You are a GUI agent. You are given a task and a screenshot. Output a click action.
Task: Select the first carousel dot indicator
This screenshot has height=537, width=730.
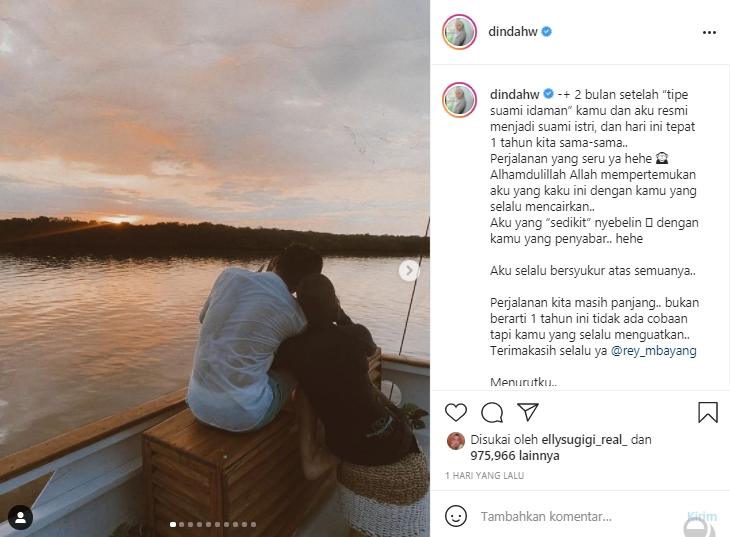pyautogui.click(x=173, y=524)
